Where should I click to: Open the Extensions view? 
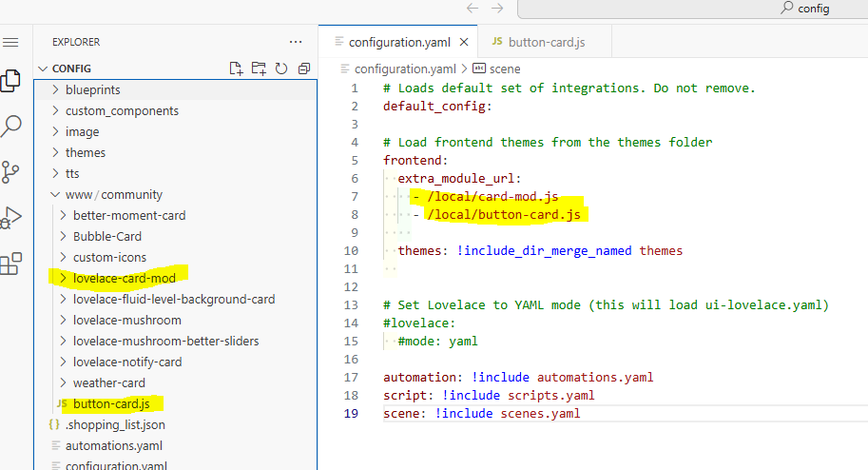[11, 264]
